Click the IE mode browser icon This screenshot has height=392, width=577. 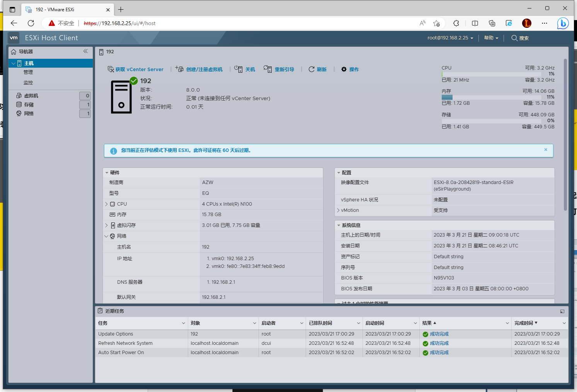[509, 23]
